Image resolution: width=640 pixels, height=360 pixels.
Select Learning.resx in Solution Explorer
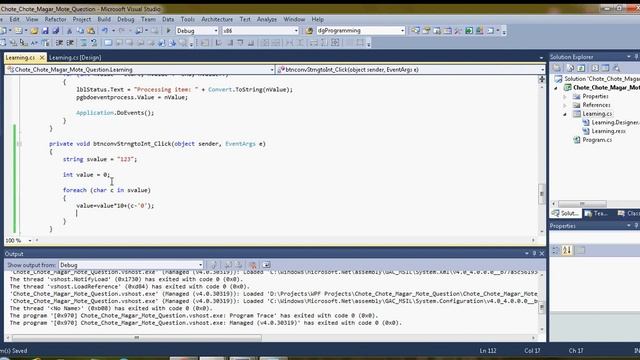[x=609, y=131]
